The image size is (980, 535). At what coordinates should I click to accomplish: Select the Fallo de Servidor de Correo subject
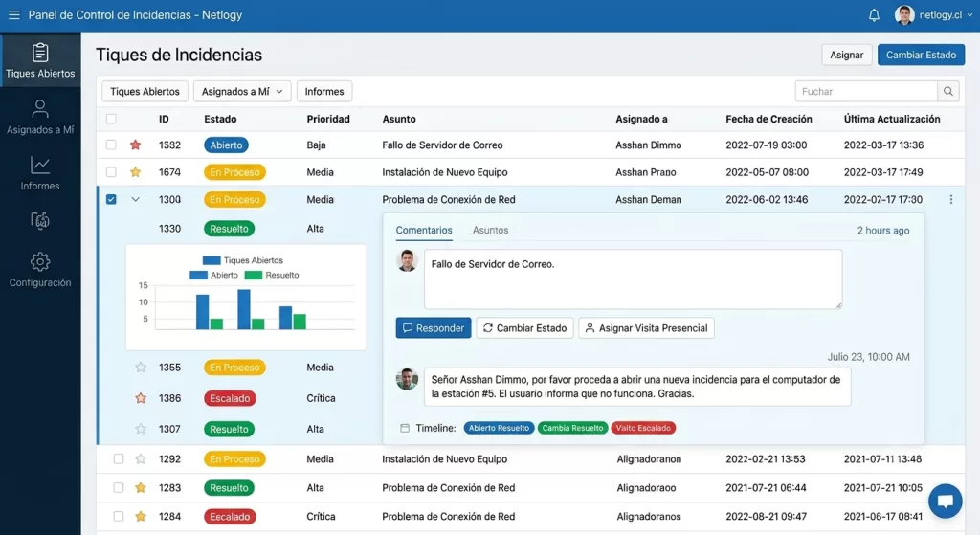pyautogui.click(x=442, y=145)
